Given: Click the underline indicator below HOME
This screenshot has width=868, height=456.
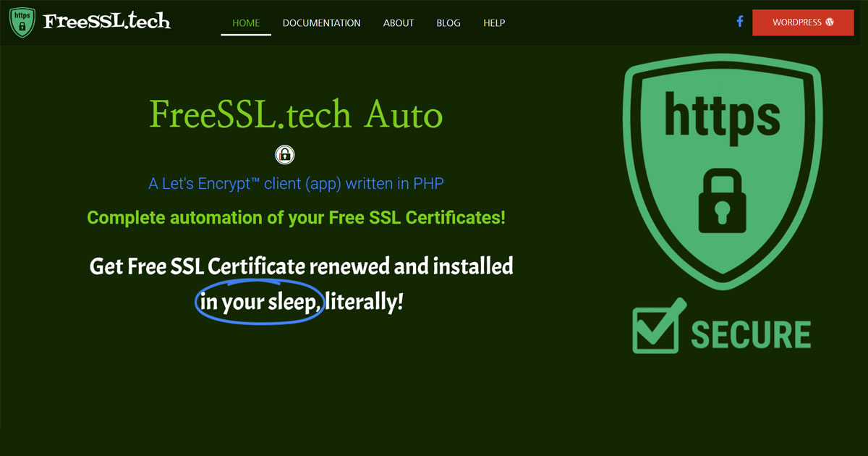Looking at the screenshot, I should point(246,33).
